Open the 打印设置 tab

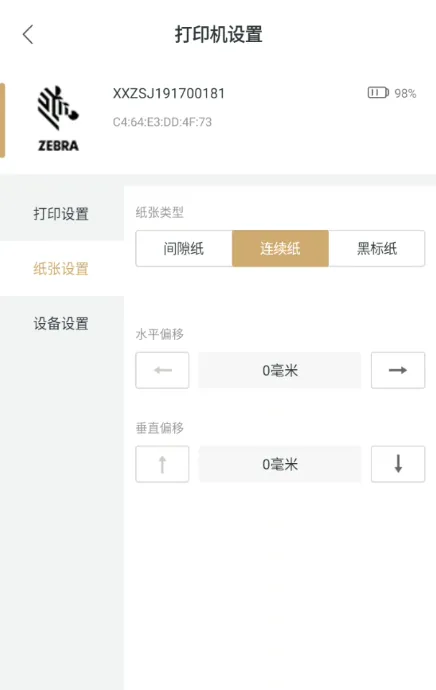pos(62,213)
